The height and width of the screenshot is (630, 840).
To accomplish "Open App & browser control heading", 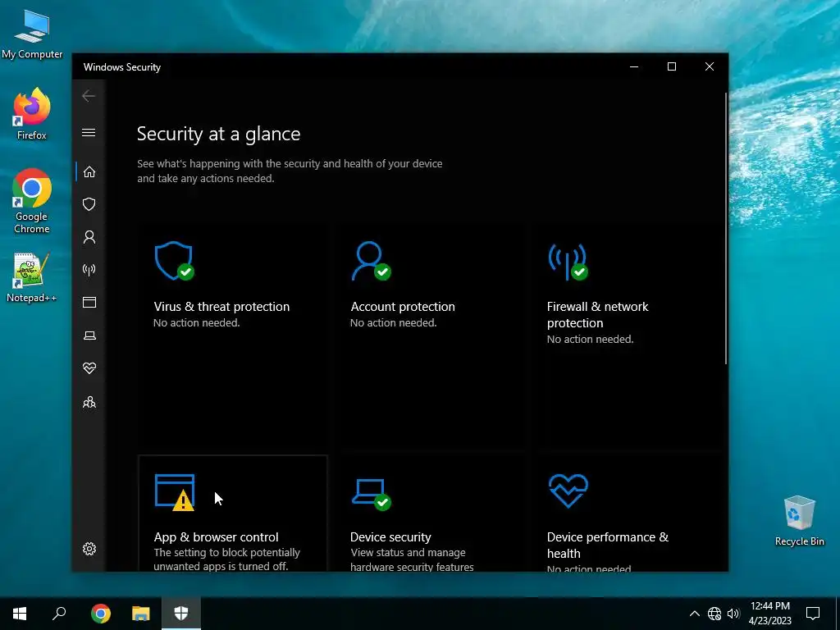I will tap(216, 537).
